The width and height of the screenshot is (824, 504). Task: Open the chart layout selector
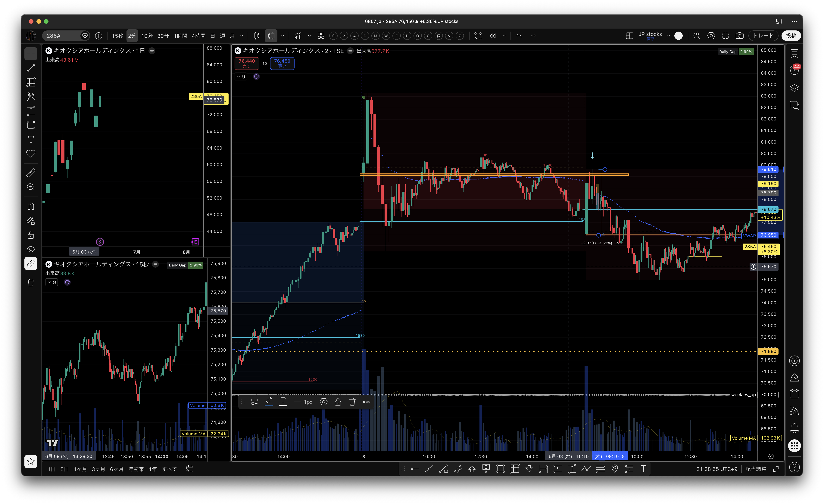pyautogui.click(x=629, y=36)
